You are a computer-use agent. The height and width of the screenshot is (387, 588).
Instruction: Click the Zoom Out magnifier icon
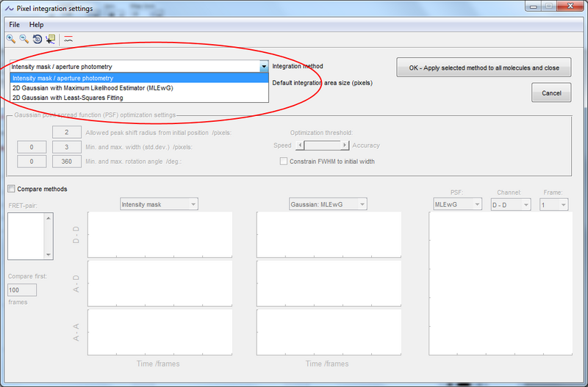pos(24,39)
